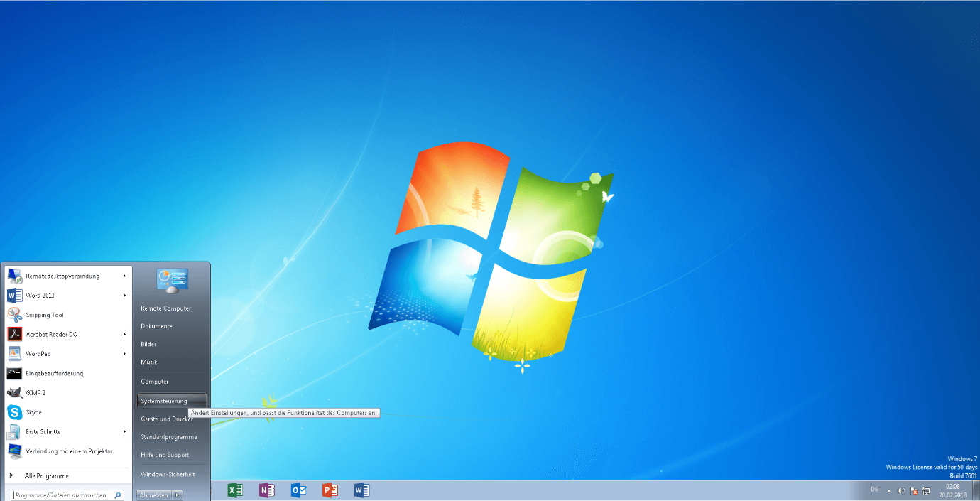Image resolution: width=980 pixels, height=501 pixels.
Task: Open the arrow next to Abmelden
Action: pyautogui.click(x=178, y=495)
